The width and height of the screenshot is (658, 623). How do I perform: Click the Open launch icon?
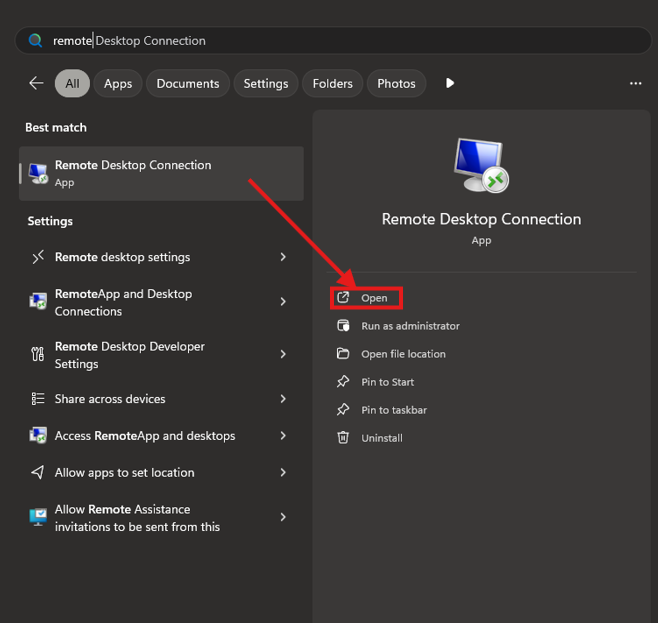pyautogui.click(x=343, y=297)
